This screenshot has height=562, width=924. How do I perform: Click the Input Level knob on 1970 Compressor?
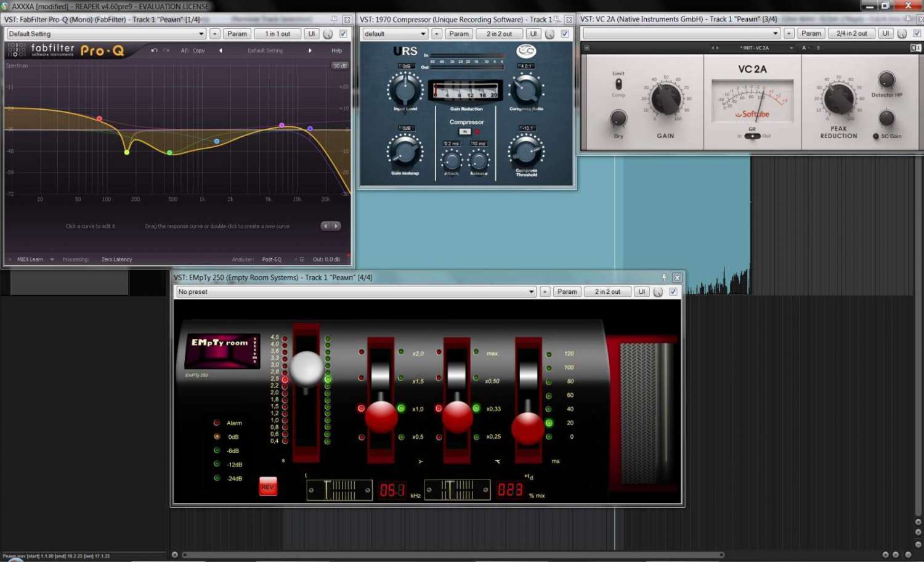pyautogui.click(x=405, y=89)
